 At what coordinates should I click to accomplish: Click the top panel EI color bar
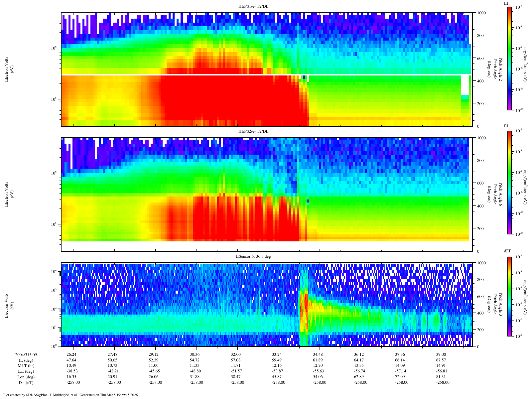(x=510, y=58)
